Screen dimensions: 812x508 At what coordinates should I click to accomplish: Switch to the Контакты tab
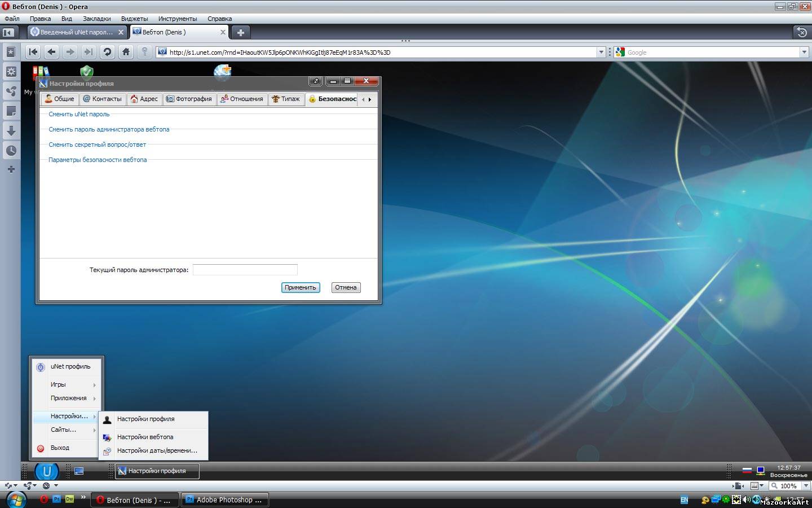coord(102,99)
